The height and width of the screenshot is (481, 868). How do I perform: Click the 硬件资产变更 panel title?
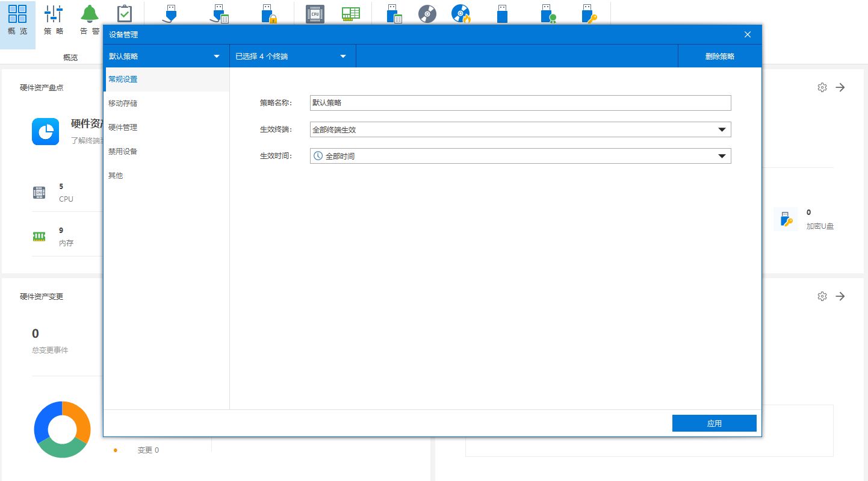pyautogui.click(x=42, y=296)
